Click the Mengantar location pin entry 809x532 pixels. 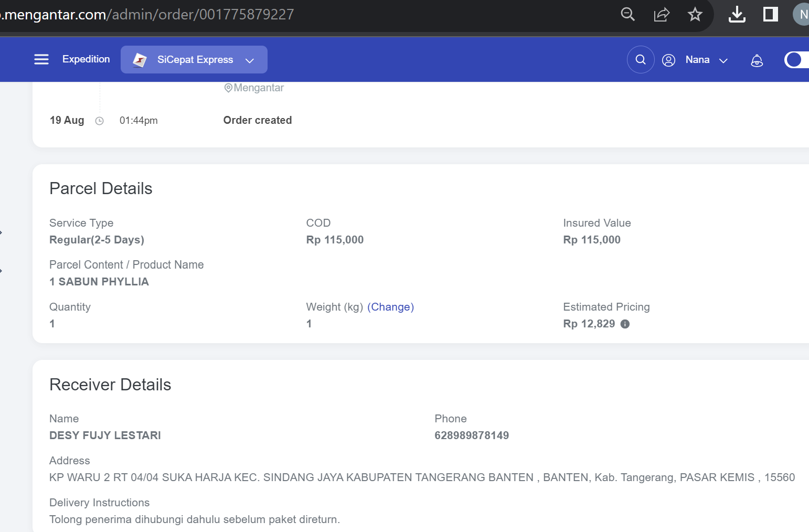254,88
